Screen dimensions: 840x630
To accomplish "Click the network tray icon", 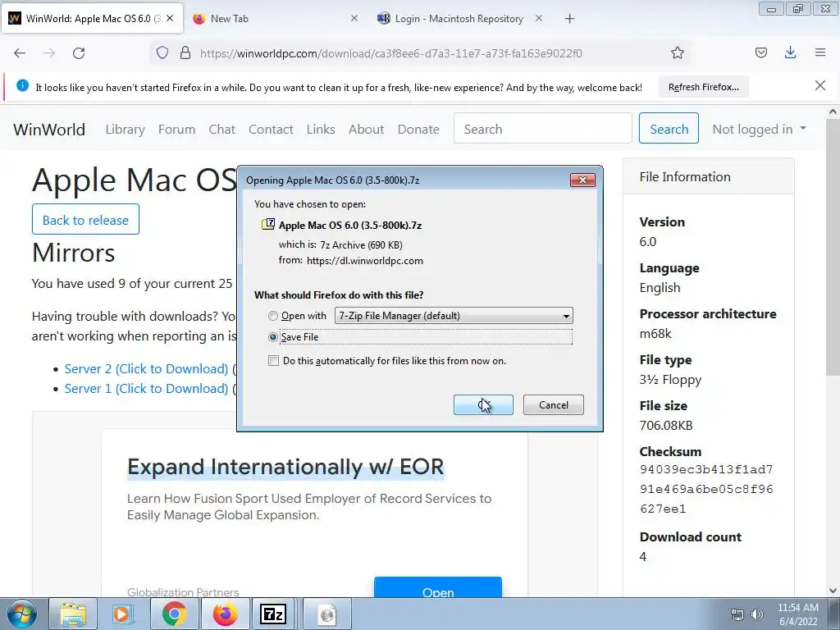I will tap(737, 614).
